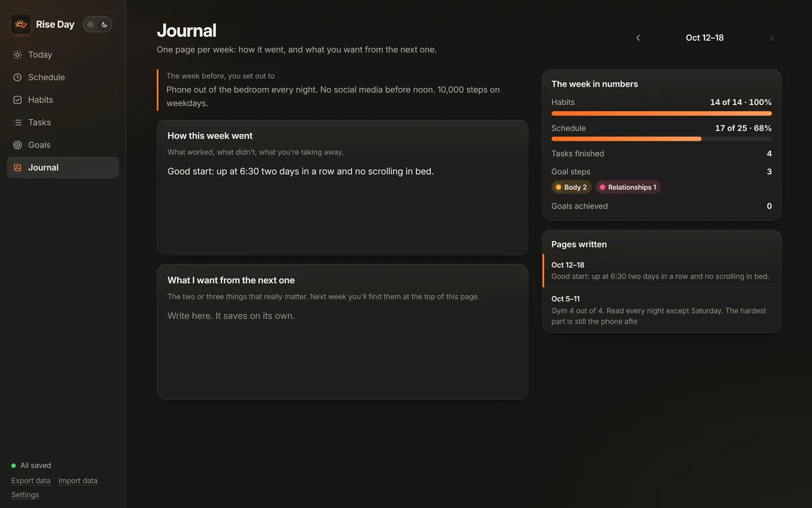Click the One page per week subtitle
812x508 pixels.
pyautogui.click(x=297, y=49)
